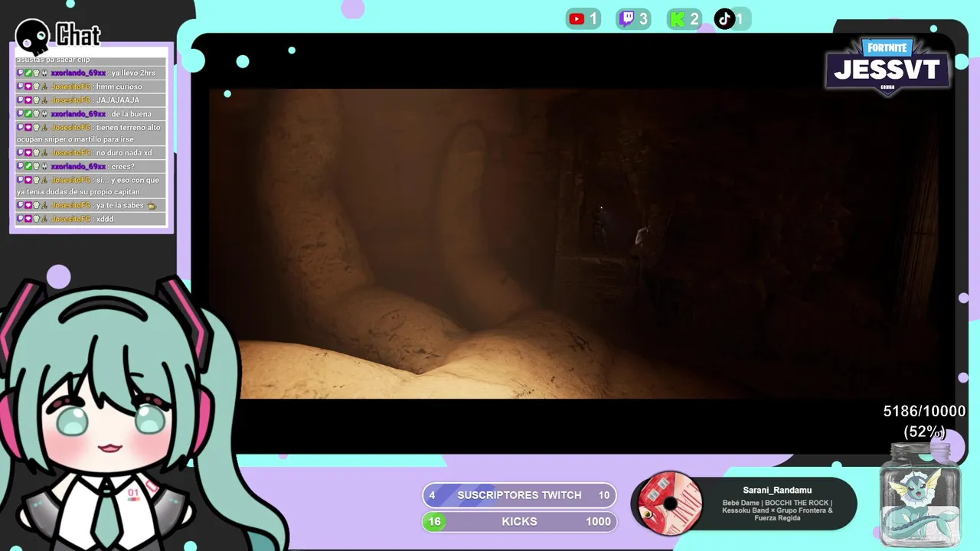Click the '4' current Twitch subscribers count
Viewport: 980px width, 551px height.
coord(432,495)
